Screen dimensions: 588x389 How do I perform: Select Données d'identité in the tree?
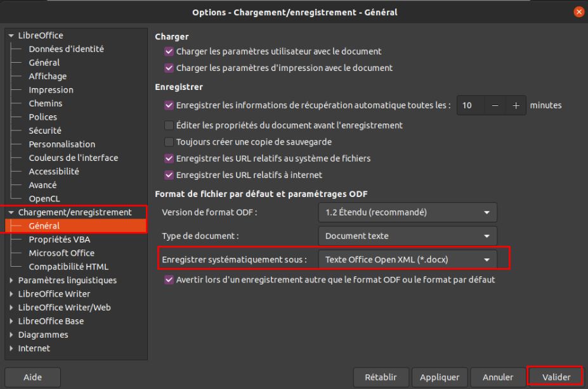coord(67,49)
